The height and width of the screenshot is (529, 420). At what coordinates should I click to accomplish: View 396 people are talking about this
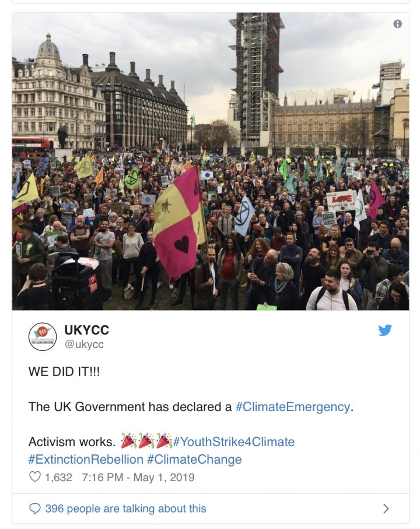tap(126, 509)
